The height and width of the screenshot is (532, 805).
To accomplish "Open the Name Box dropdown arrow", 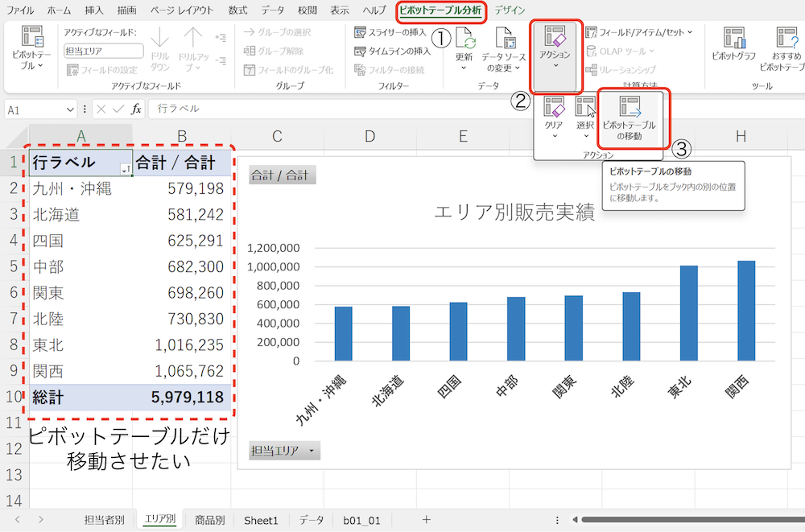I will pos(70,109).
